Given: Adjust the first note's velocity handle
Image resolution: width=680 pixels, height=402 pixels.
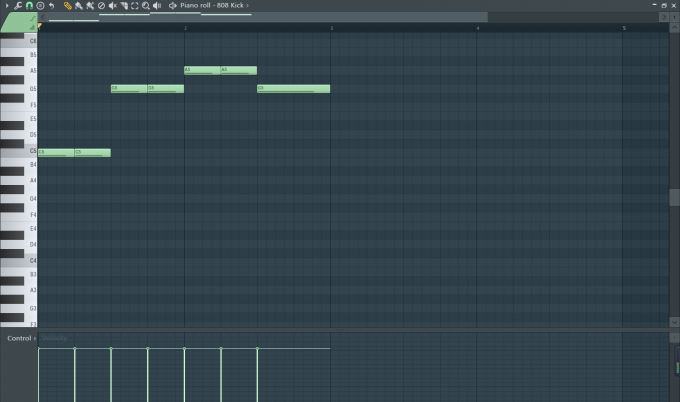Looking at the screenshot, I should pos(39,348).
